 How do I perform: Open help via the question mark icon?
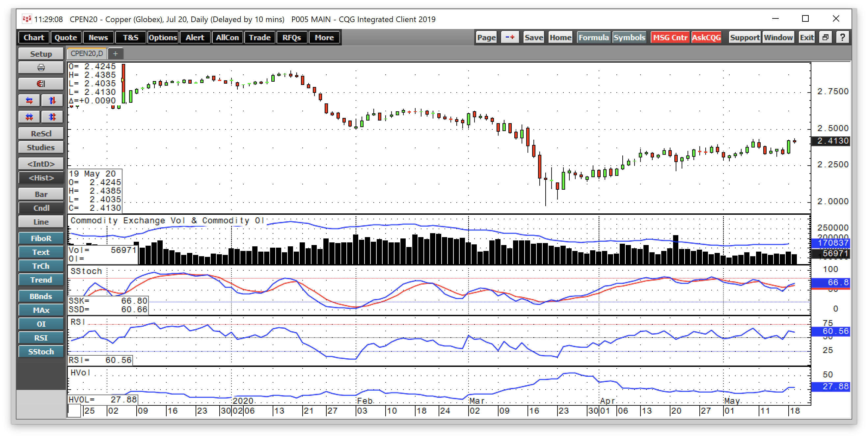click(x=842, y=38)
